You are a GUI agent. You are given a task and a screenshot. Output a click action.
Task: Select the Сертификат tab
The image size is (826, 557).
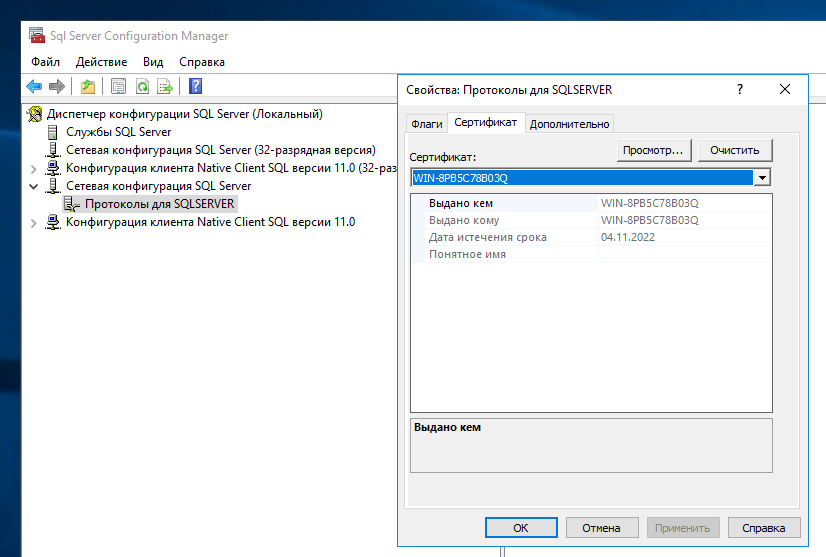click(x=486, y=122)
